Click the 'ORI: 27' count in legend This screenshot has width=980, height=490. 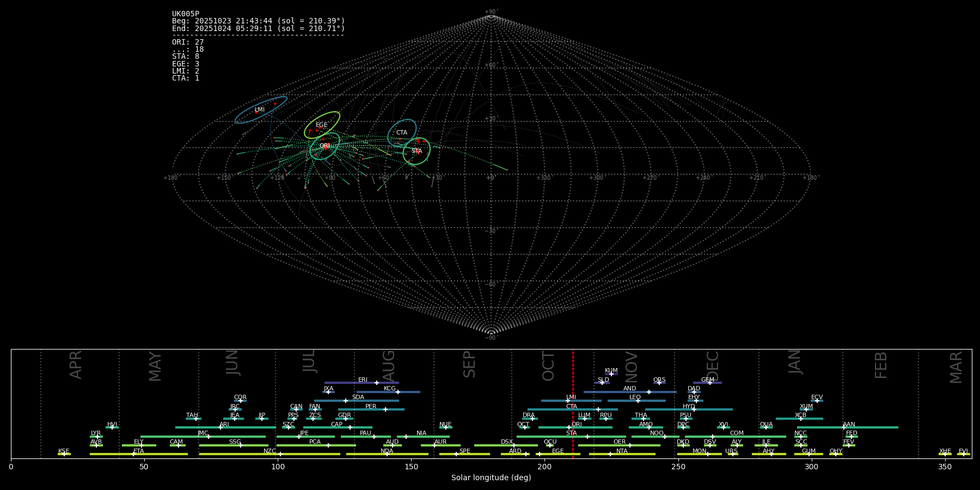pos(188,42)
